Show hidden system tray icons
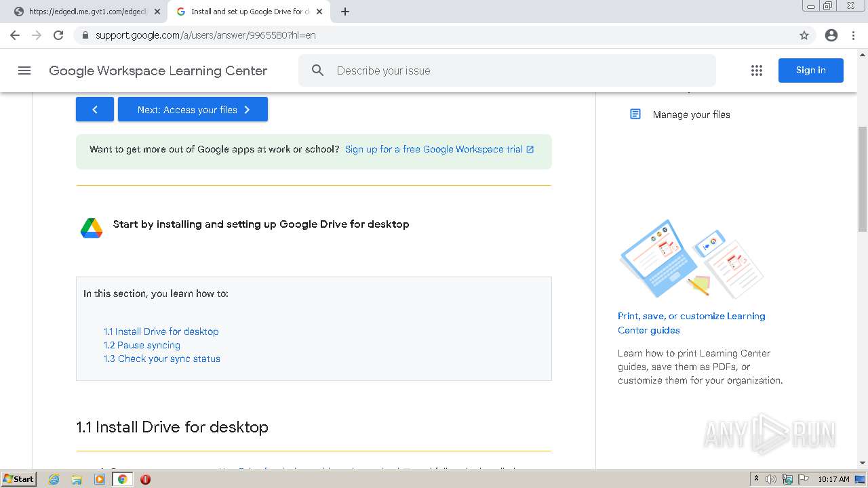The height and width of the screenshot is (488, 868). pyautogui.click(x=756, y=479)
